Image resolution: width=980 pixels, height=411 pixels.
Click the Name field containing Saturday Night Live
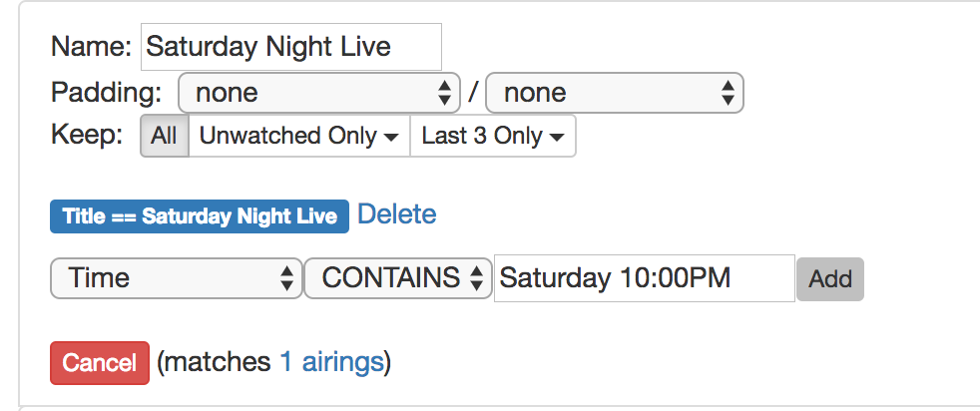point(290,47)
